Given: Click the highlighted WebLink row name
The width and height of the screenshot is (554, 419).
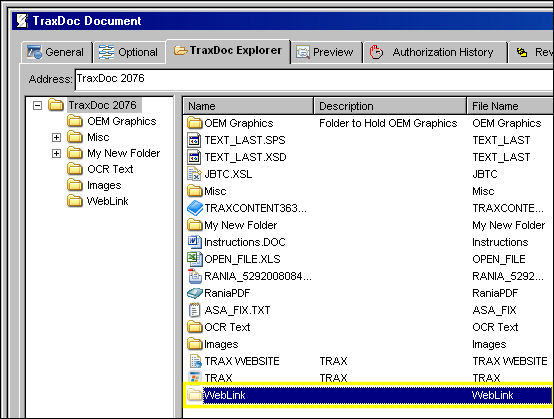Looking at the screenshot, I should tap(225, 395).
